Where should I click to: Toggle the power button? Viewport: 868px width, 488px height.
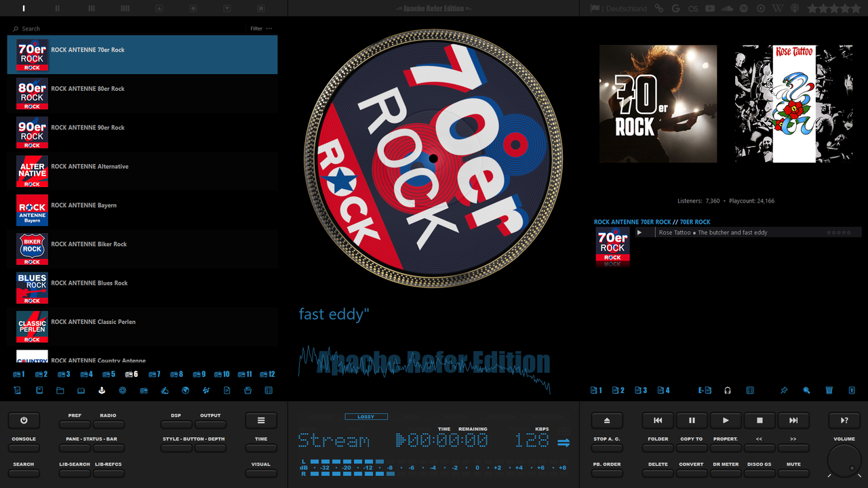coord(24,420)
